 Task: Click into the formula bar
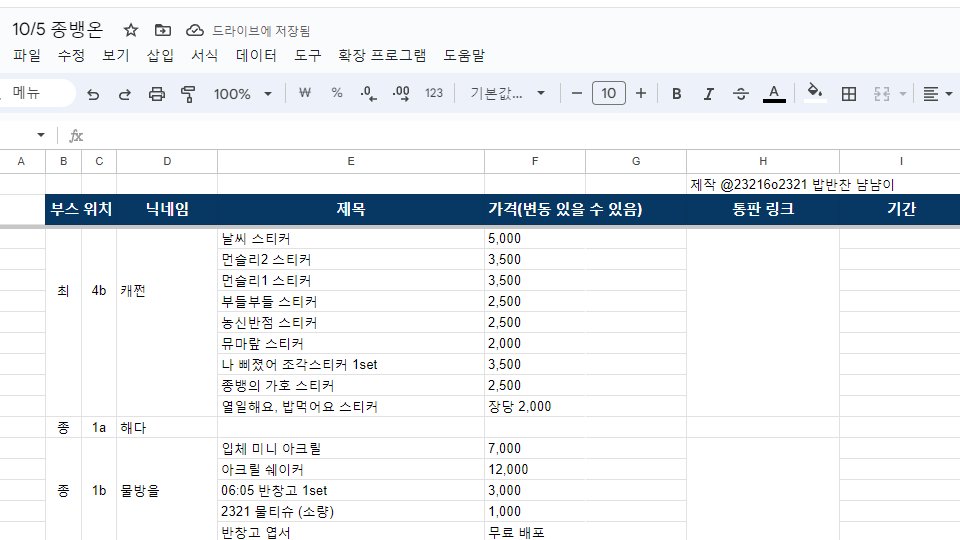[520, 135]
